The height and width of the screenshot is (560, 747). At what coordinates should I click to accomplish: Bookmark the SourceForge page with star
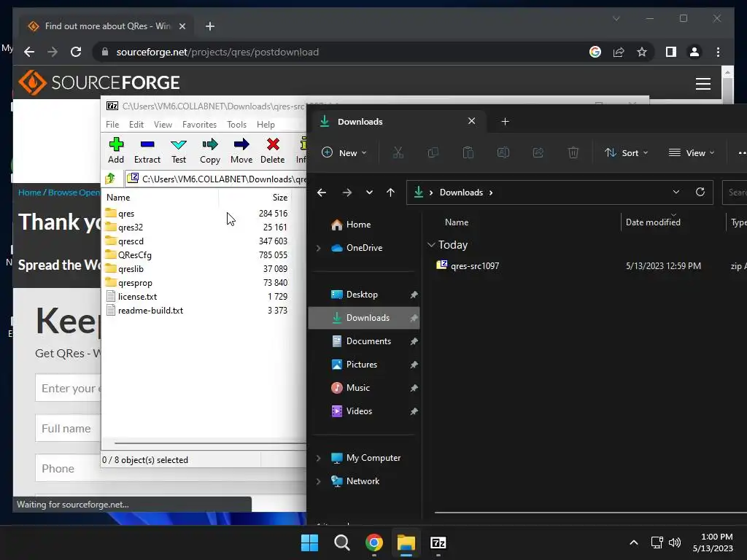click(642, 52)
